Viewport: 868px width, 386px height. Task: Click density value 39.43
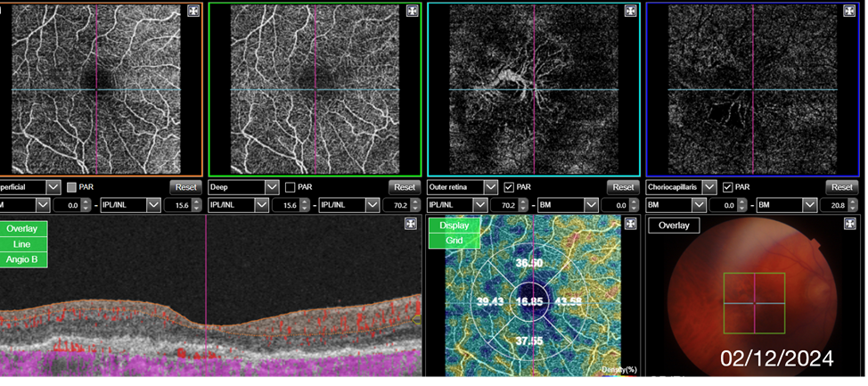tap(490, 302)
